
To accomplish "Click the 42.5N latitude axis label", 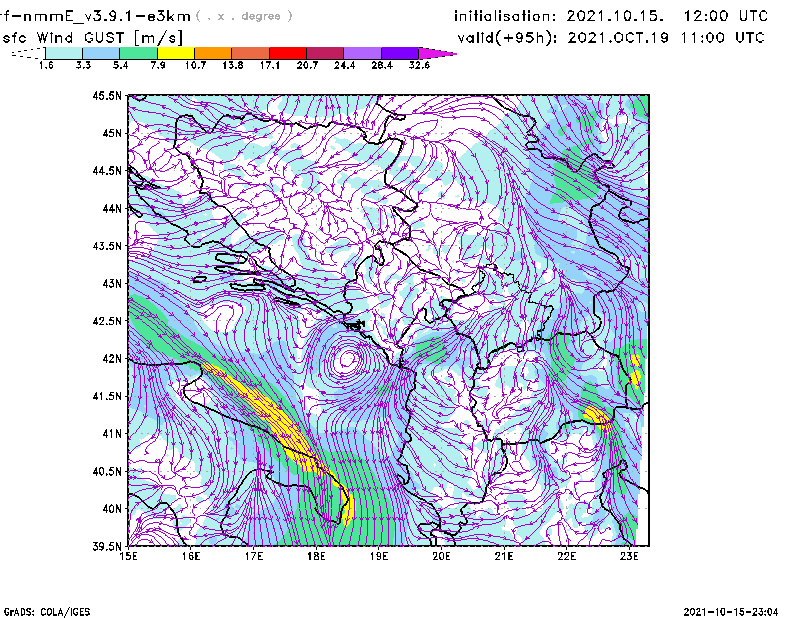I will (x=107, y=321).
